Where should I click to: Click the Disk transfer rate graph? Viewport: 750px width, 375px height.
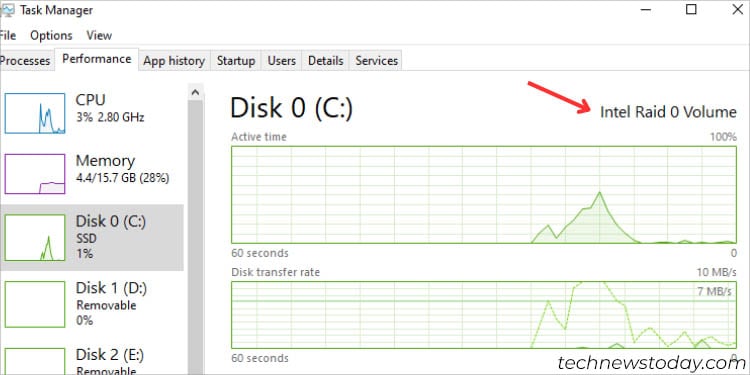(x=484, y=315)
